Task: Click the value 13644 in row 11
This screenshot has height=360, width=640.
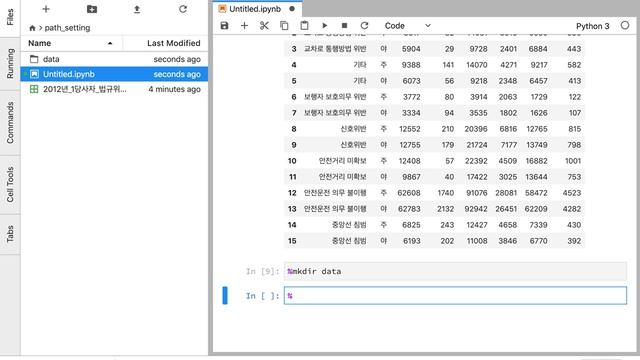Action: [536, 177]
